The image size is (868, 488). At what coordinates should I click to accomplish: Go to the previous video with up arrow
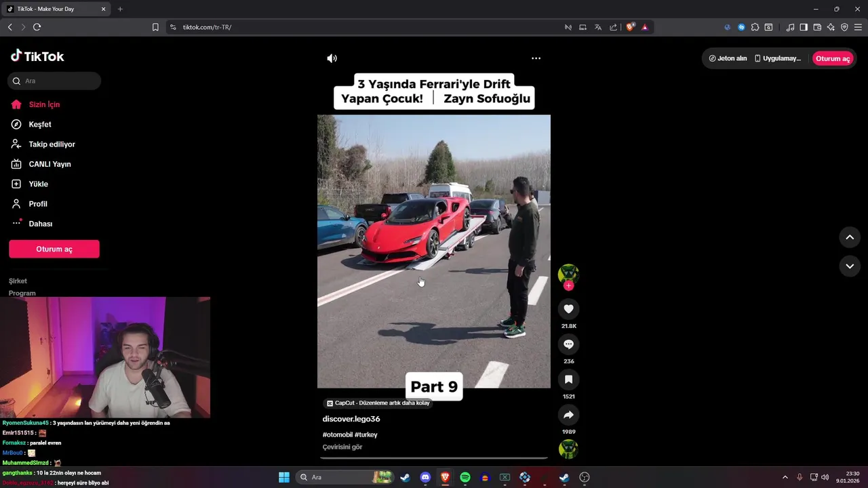click(850, 237)
